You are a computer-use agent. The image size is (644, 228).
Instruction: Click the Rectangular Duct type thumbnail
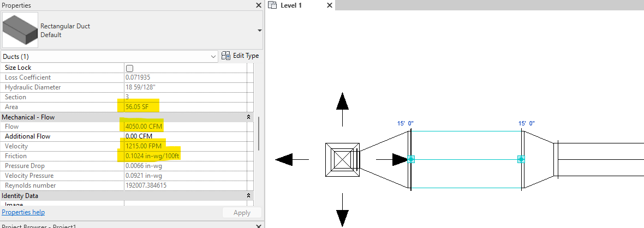20,31
